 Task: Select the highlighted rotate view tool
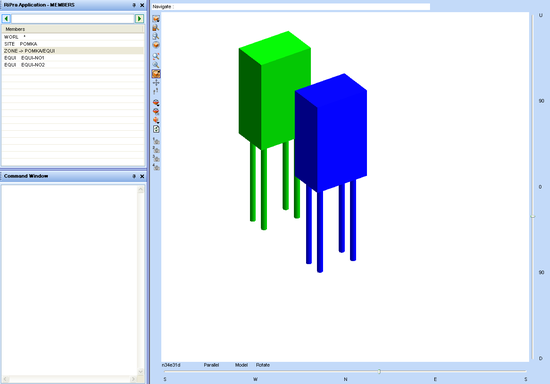click(156, 74)
